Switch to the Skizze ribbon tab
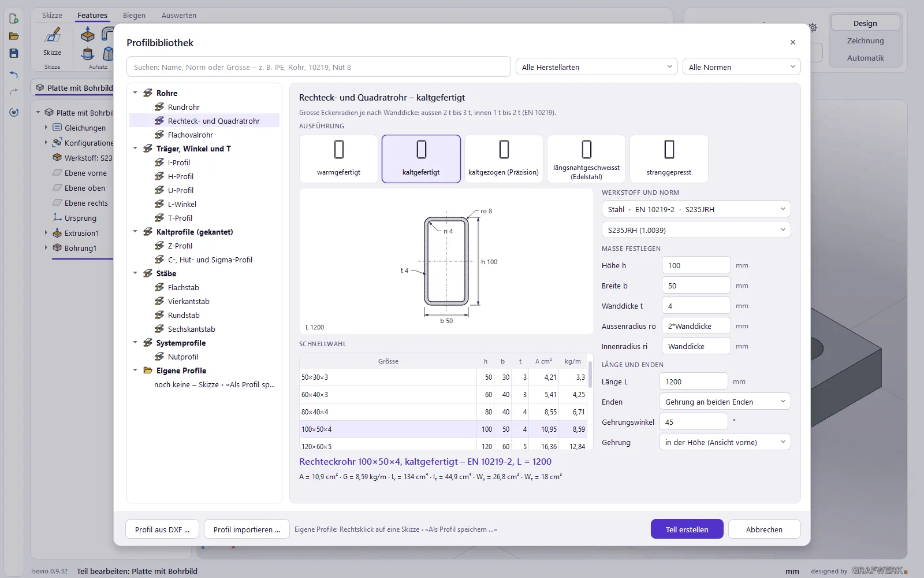The height and width of the screenshot is (578, 924). pos(52,15)
